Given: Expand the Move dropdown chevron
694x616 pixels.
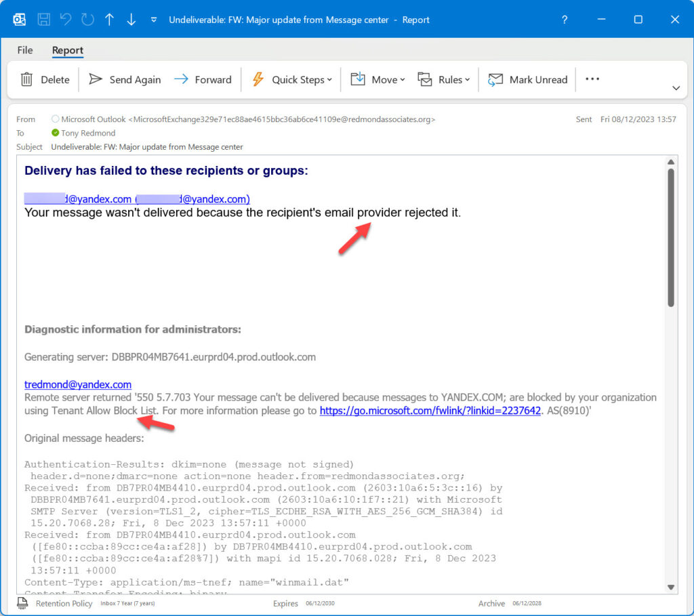Looking at the screenshot, I should (403, 80).
